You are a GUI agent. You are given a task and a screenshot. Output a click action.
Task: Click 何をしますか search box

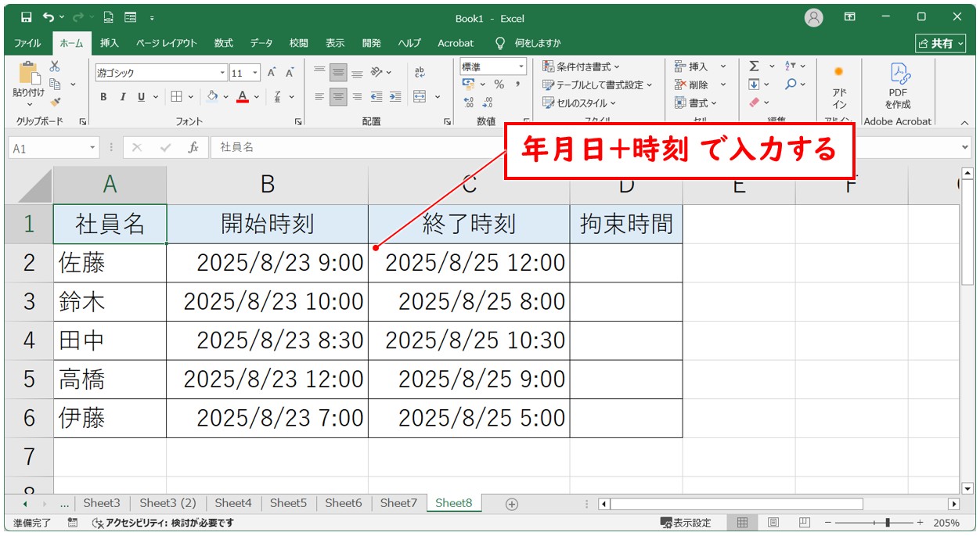[x=529, y=43]
